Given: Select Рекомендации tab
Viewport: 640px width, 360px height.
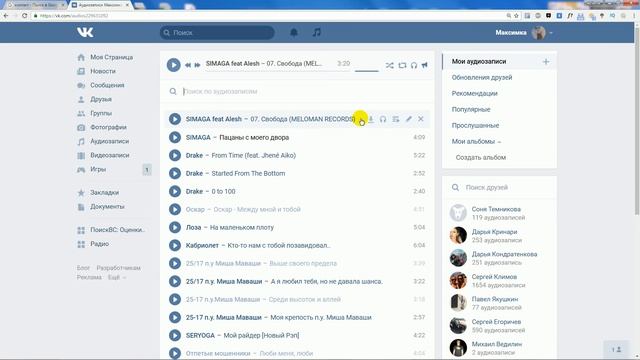Looking at the screenshot, I should pos(474,93).
